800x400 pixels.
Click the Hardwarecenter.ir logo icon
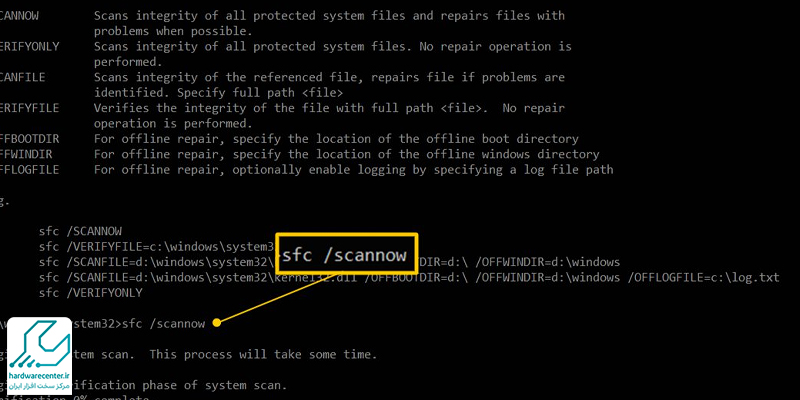pyautogui.click(x=39, y=346)
